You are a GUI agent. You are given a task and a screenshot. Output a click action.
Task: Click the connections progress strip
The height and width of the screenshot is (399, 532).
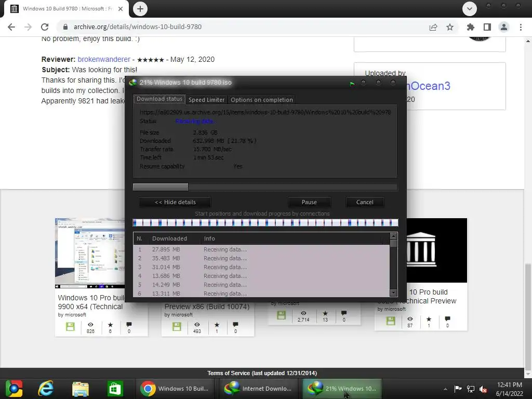tap(265, 222)
